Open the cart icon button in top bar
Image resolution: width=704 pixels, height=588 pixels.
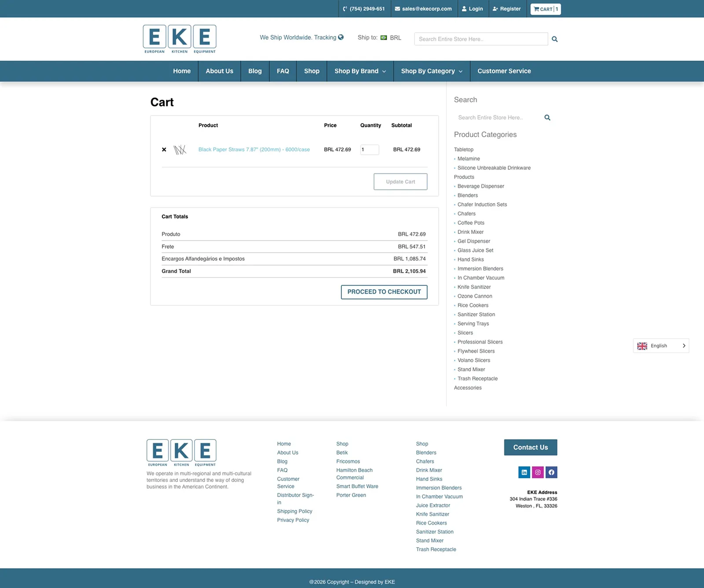546,9
